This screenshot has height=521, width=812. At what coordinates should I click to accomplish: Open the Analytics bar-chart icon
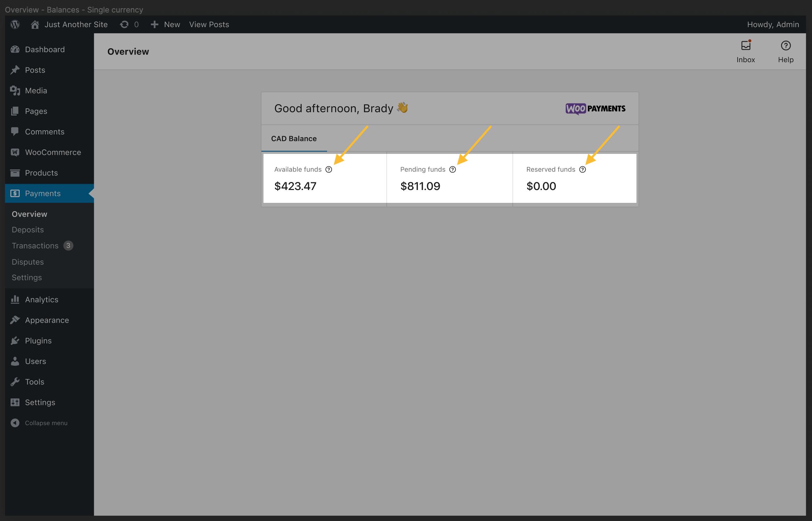click(x=15, y=299)
